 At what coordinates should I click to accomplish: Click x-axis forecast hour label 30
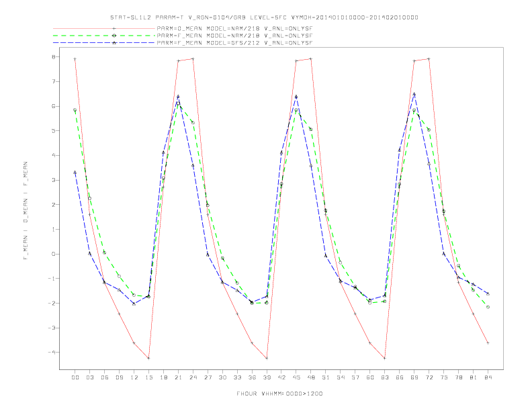tap(222, 377)
